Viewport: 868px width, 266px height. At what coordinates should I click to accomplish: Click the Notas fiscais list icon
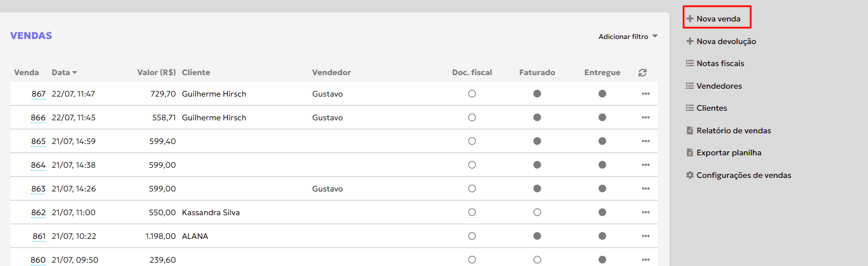(689, 63)
